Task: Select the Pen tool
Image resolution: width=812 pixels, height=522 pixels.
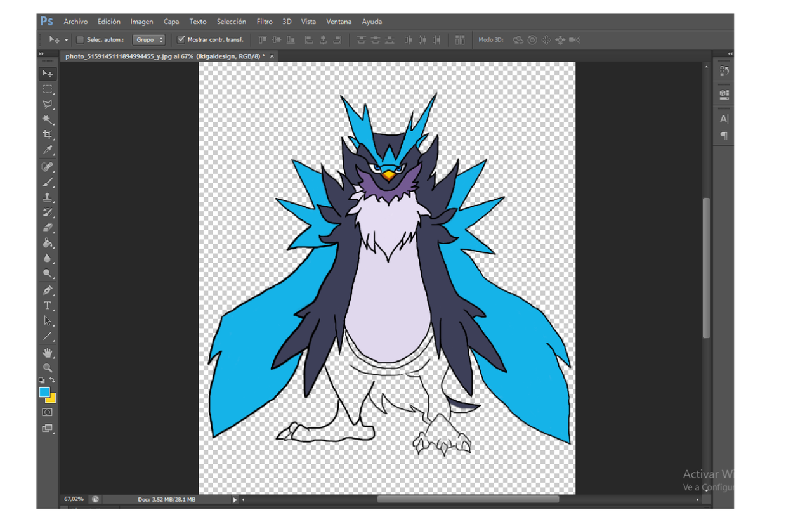Action: [48, 290]
